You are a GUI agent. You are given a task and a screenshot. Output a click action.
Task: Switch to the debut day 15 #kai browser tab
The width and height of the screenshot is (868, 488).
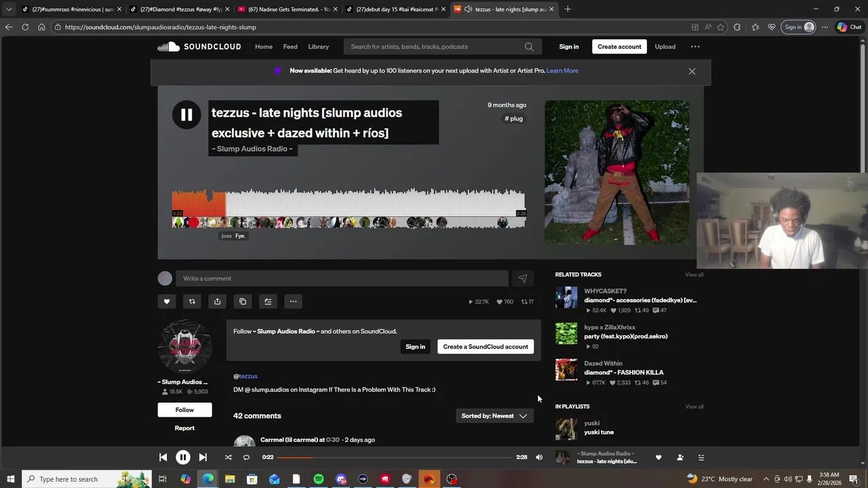[x=395, y=9]
